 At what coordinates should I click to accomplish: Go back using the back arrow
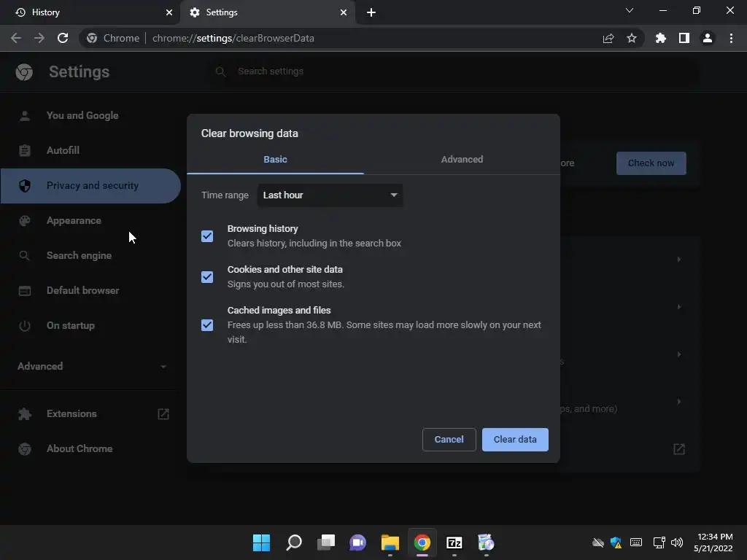(16, 38)
